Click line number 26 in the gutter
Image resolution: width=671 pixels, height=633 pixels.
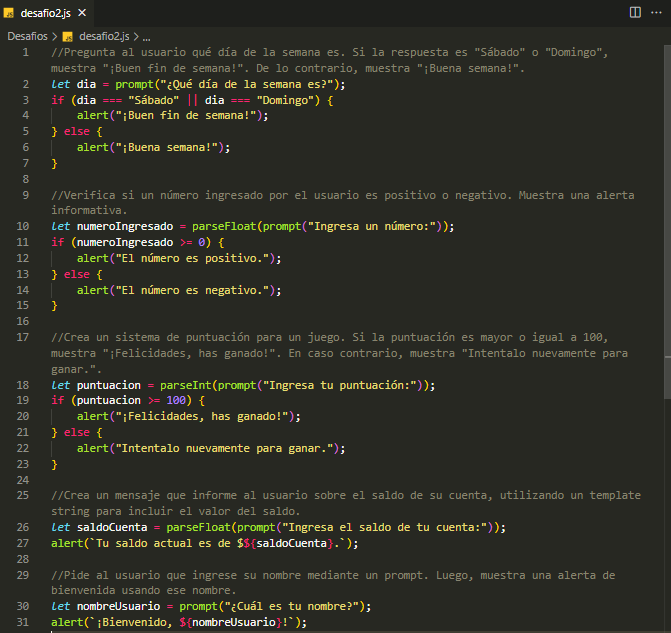23,526
